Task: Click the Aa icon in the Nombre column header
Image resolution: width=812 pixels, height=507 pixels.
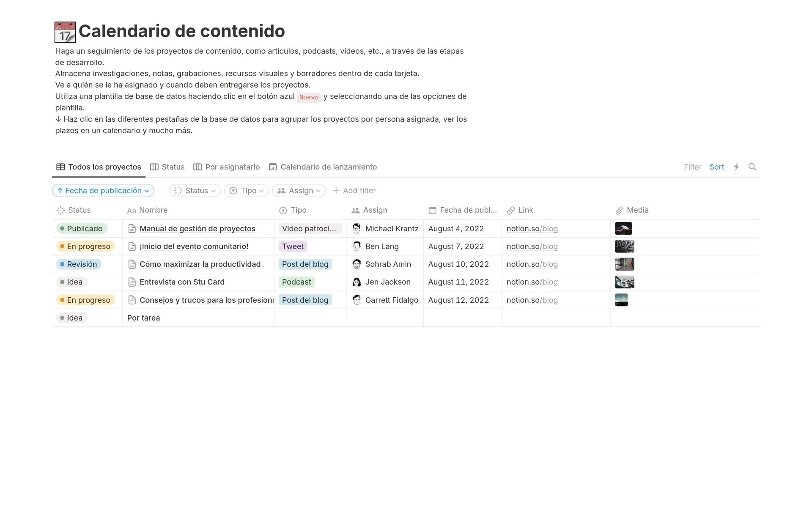Action: (131, 210)
